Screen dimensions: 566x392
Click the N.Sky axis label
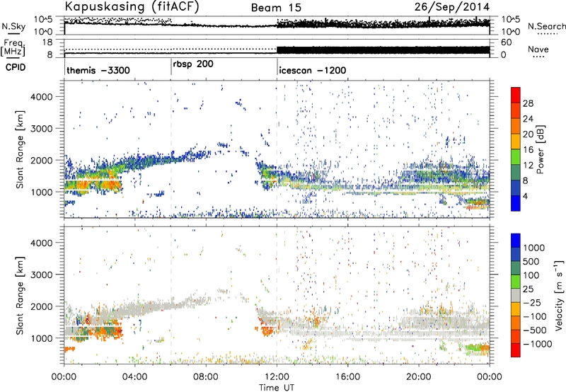point(13,26)
